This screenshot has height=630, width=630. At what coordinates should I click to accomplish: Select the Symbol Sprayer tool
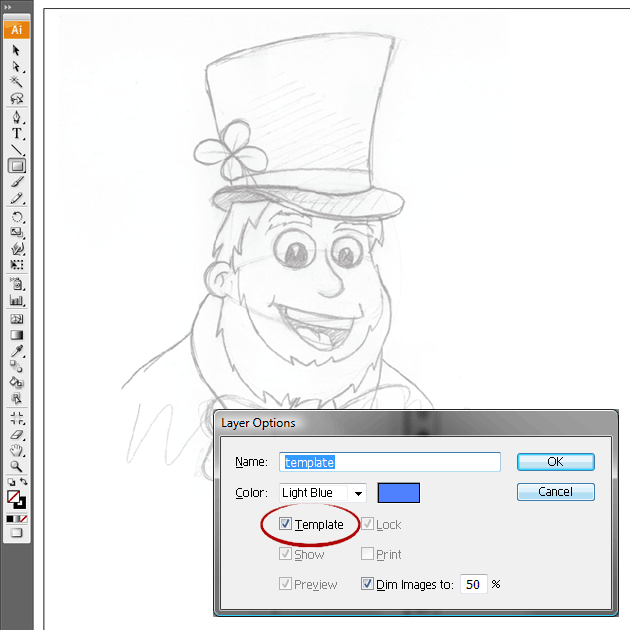(17, 284)
